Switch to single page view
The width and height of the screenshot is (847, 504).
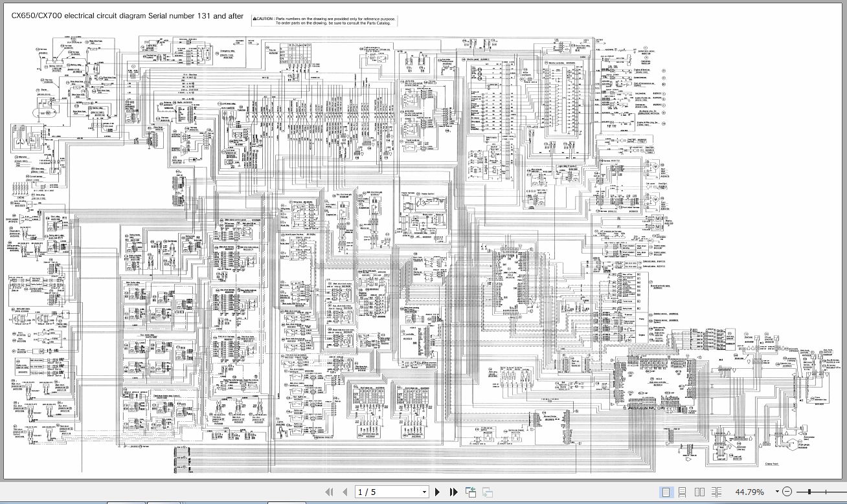[667, 492]
